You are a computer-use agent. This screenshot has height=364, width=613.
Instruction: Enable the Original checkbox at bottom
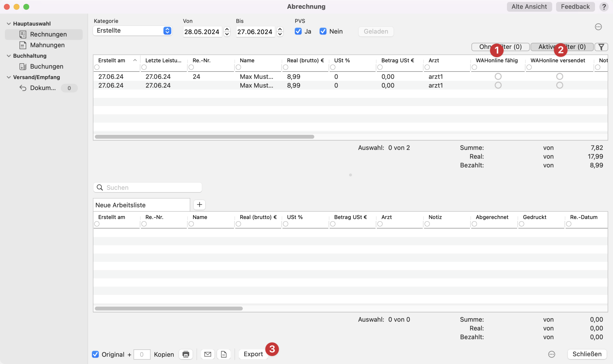click(x=96, y=354)
